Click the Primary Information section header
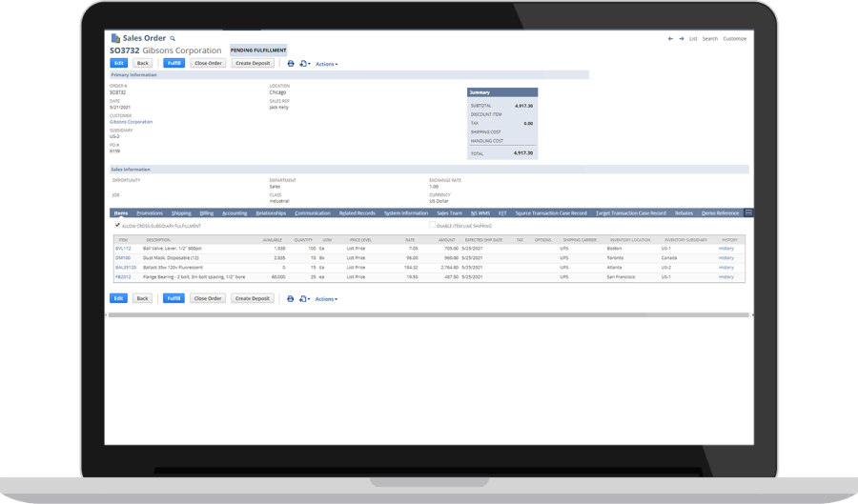This screenshot has width=858, height=504. tap(349, 75)
